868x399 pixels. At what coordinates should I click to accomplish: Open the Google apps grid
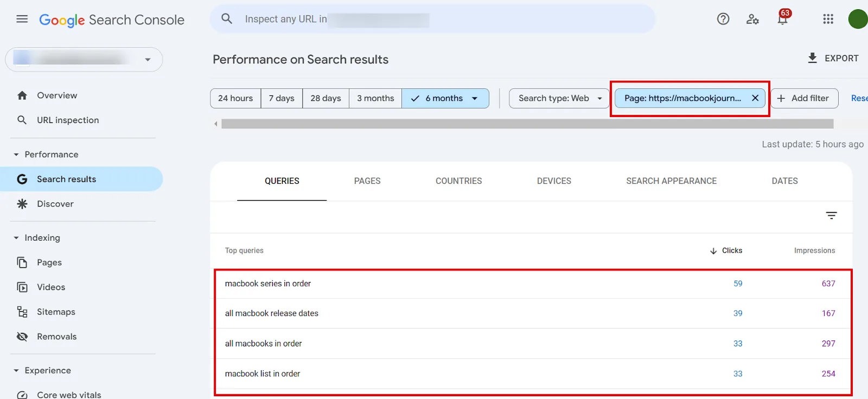click(x=828, y=19)
